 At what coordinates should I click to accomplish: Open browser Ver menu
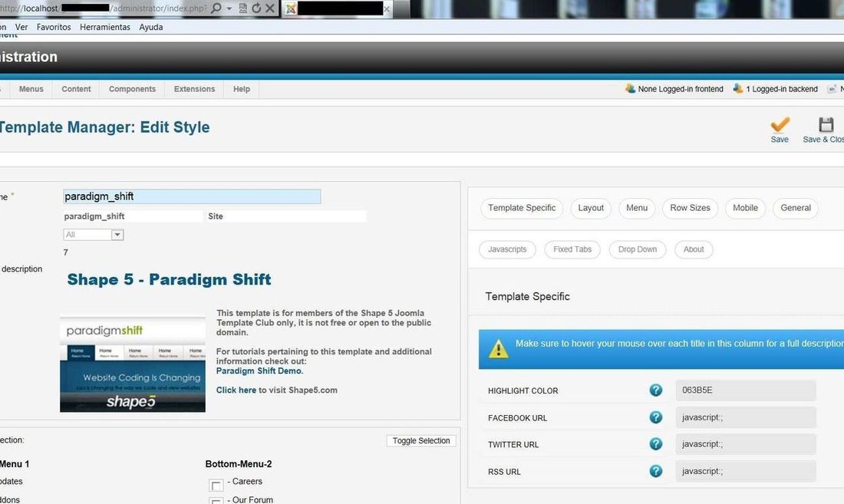coord(21,27)
